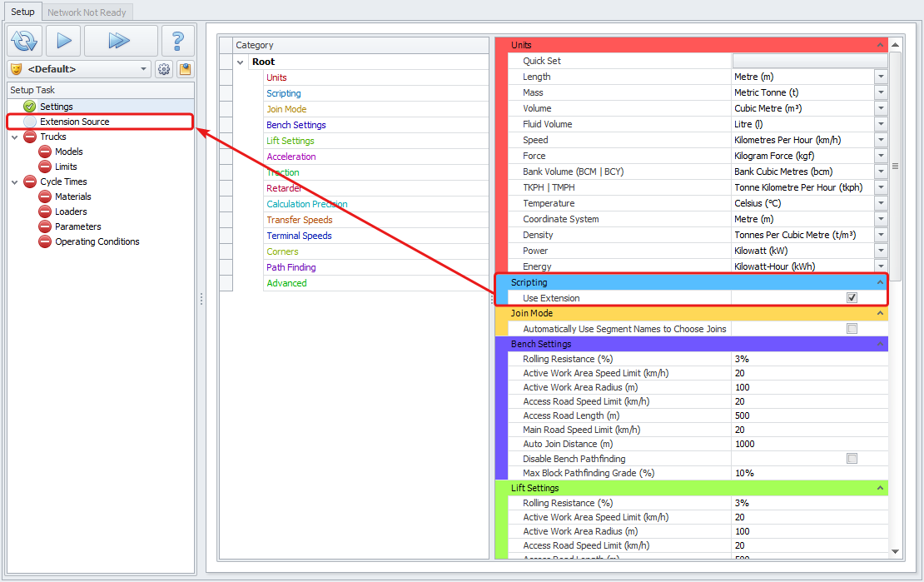924x582 pixels.
Task: Click the green check icon beside Settings
Action: [29, 107]
